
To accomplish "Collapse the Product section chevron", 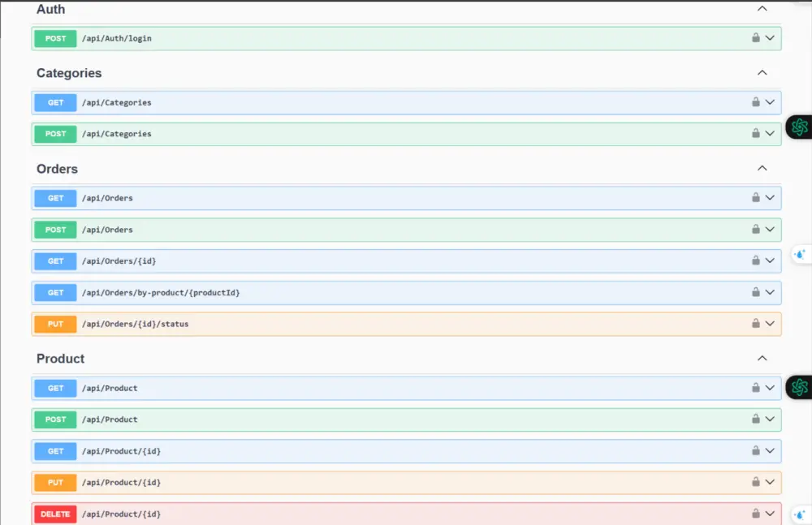I will pos(762,357).
